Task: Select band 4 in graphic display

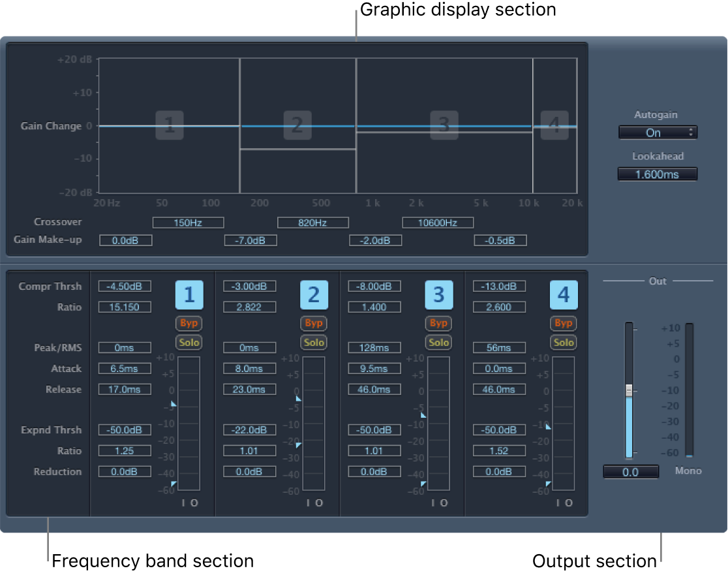Action: click(554, 125)
